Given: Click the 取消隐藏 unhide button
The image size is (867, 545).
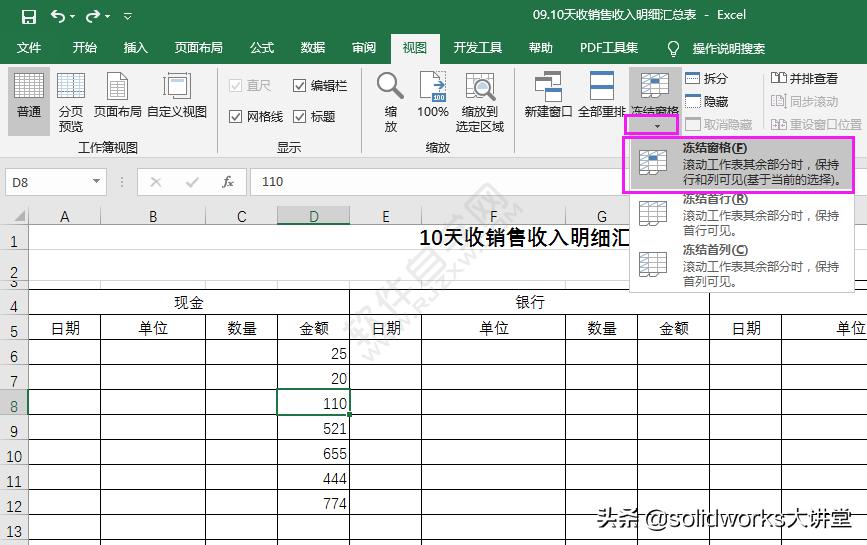Looking at the screenshot, I should pyautogui.click(x=718, y=125).
